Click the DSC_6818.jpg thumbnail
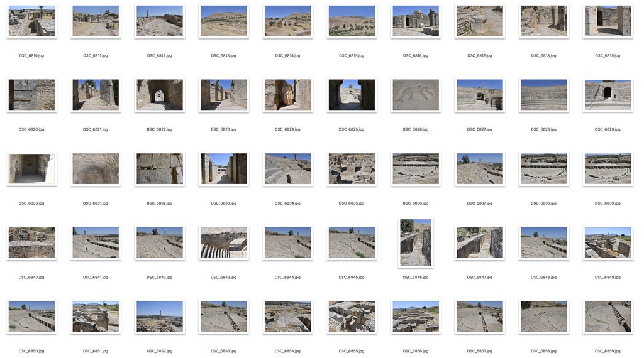 tap(544, 21)
